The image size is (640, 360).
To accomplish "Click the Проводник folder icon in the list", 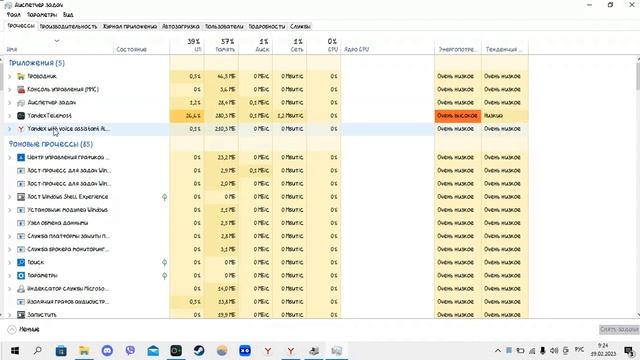I will tap(21, 76).
